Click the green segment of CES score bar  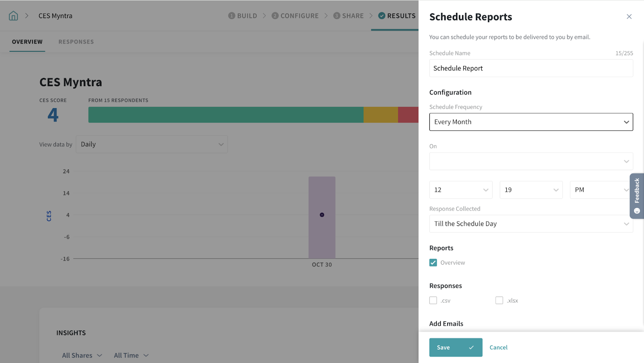(x=225, y=115)
